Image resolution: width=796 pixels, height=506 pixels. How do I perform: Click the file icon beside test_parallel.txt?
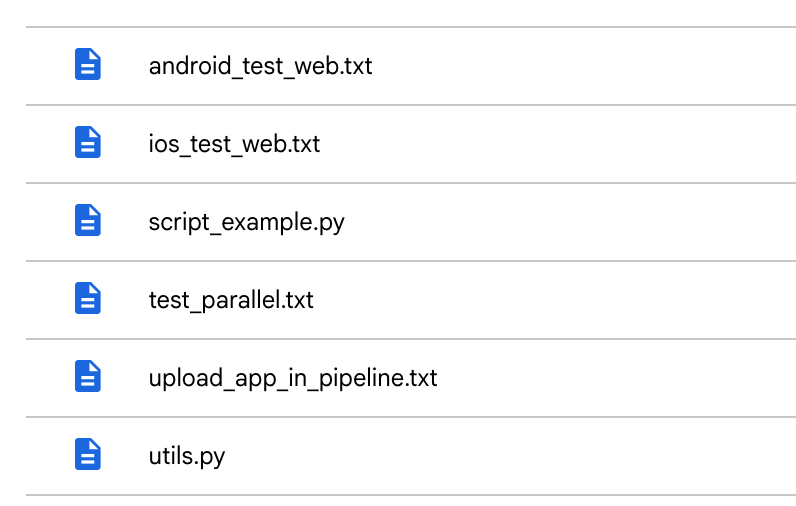point(88,300)
